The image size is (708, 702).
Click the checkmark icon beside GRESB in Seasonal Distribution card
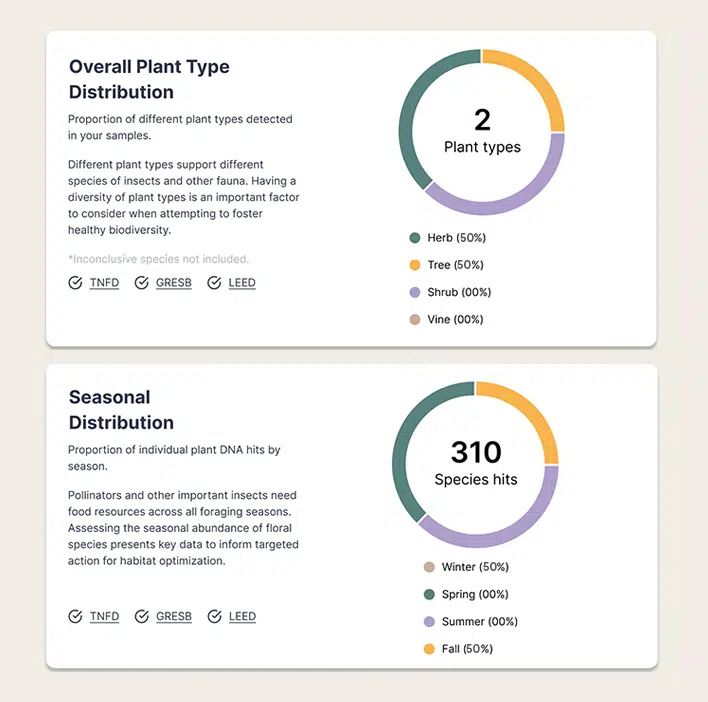coord(141,616)
